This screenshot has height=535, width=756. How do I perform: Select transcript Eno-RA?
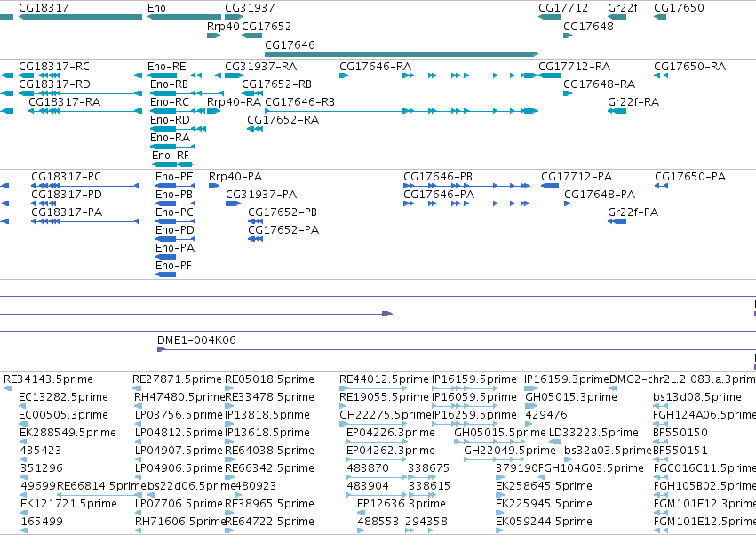pos(171,138)
